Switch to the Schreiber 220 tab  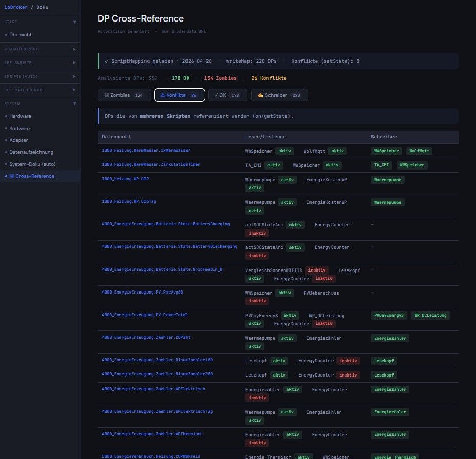pyautogui.click(x=279, y=95)
